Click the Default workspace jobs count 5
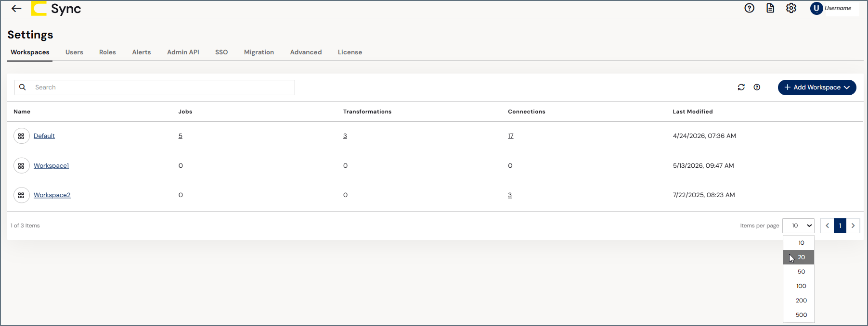868x326 pixels. click(x=181, y=136)
